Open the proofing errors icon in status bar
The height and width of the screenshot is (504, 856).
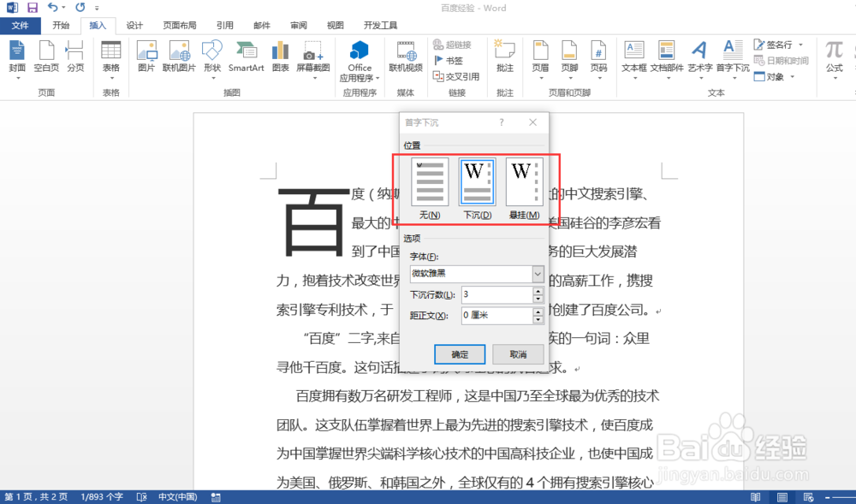[x=141, y=497]
